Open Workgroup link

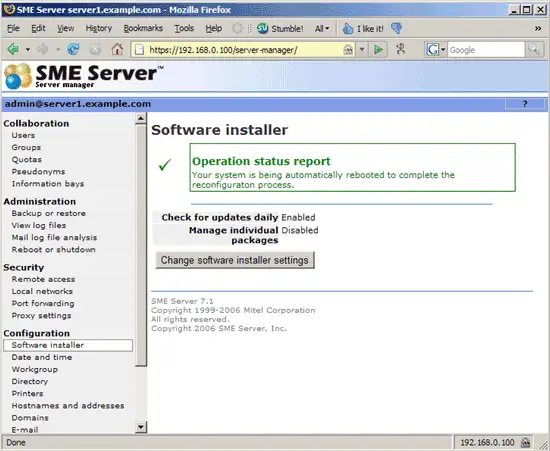click(x=35, y=369)
